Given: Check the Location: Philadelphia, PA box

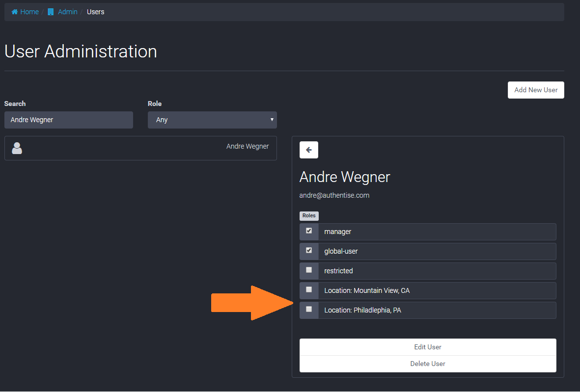Looking at the screenshot, I should pos(309,310).
